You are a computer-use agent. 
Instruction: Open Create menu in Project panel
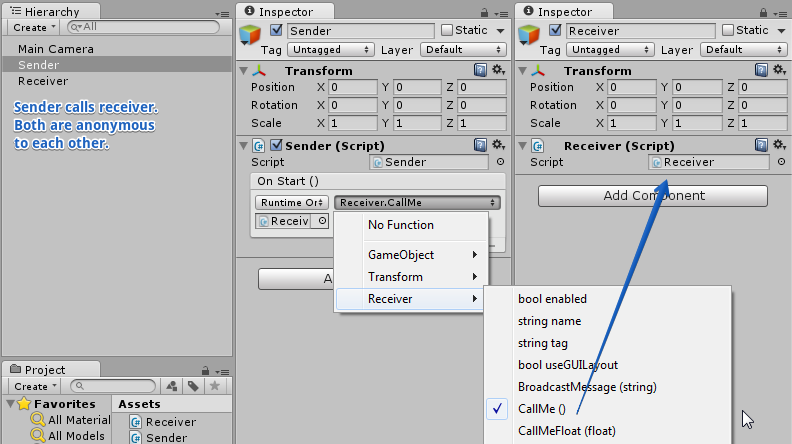pos(35,386)
